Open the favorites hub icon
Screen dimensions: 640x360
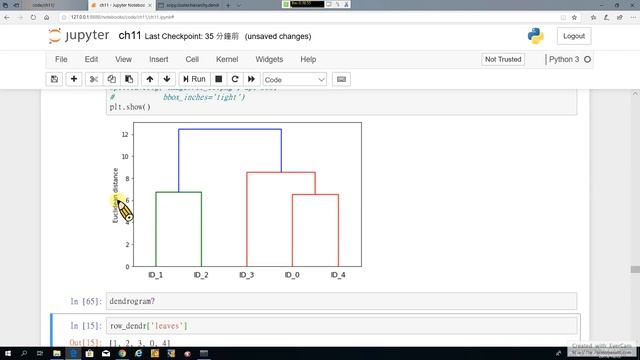[x=593, y=18]
